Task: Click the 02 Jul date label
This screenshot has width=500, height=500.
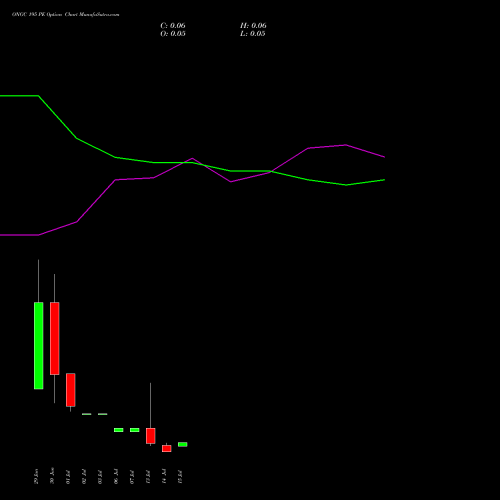Action: point(84,477)
